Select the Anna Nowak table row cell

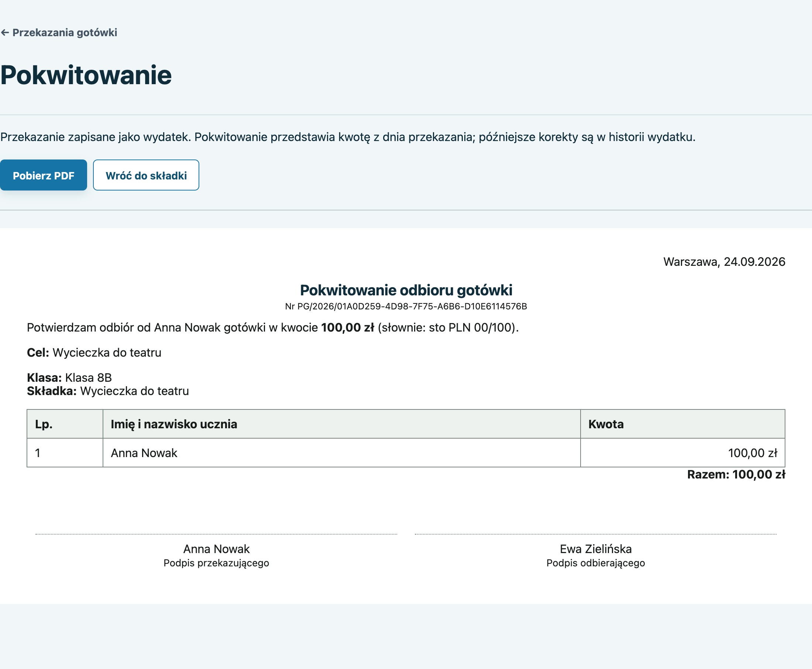[x=342, y=453]
